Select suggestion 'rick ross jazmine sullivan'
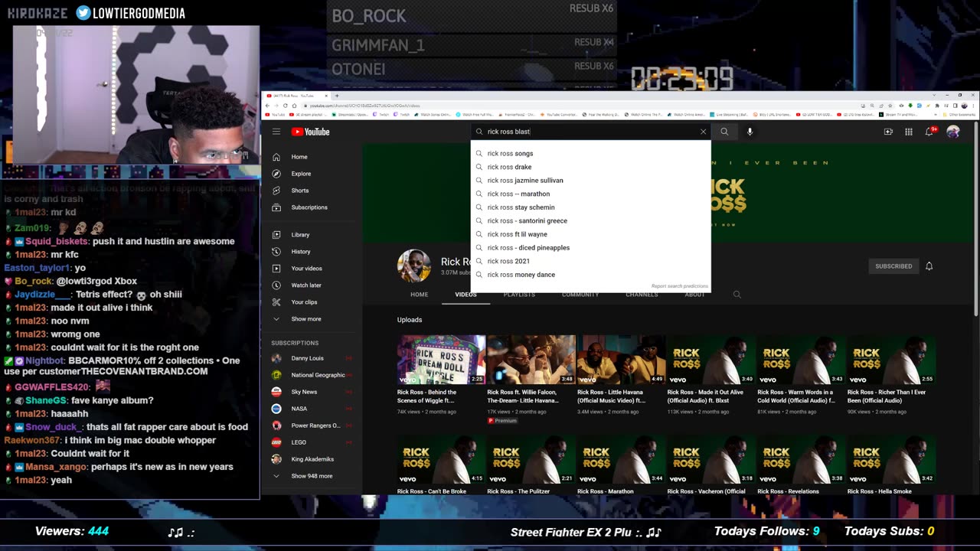Viewport: 980px width, 551px height. click(x=590, y=181)
